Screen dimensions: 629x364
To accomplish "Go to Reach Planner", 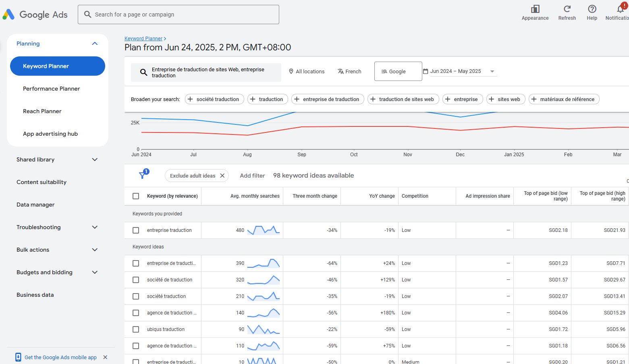I will (x=42, y=111).
